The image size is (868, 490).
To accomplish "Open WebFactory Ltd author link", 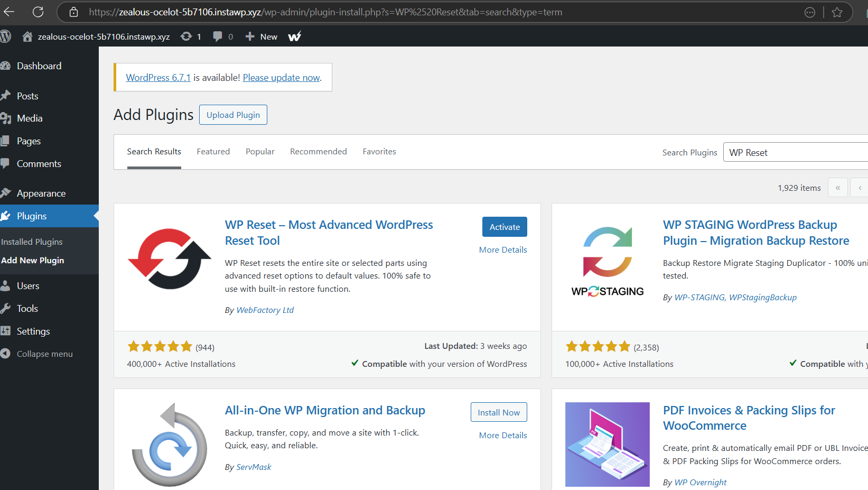I will [x=265, y=310].
